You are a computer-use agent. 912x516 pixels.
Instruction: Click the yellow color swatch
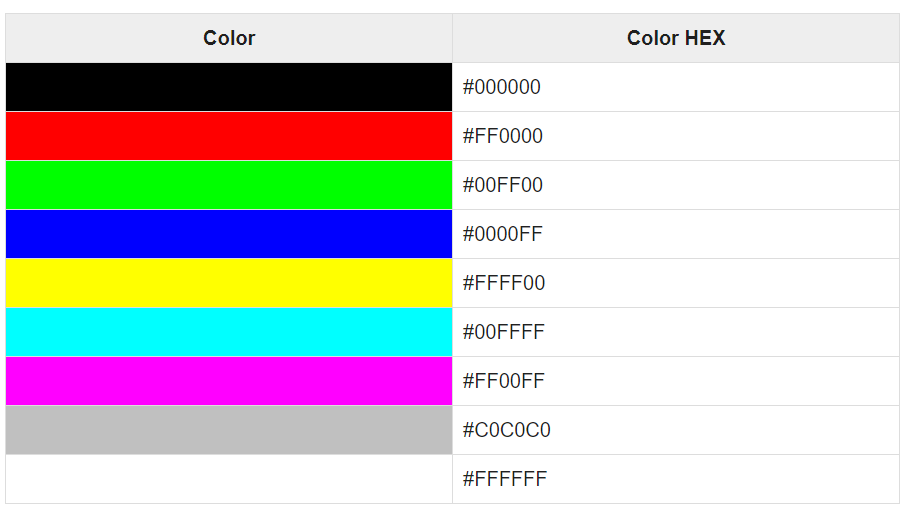229,283
